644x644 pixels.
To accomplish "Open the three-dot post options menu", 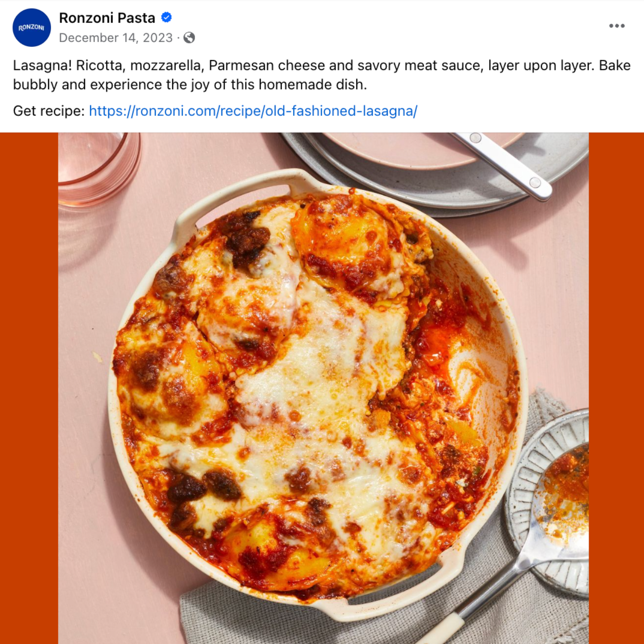I will coord(617,26).
